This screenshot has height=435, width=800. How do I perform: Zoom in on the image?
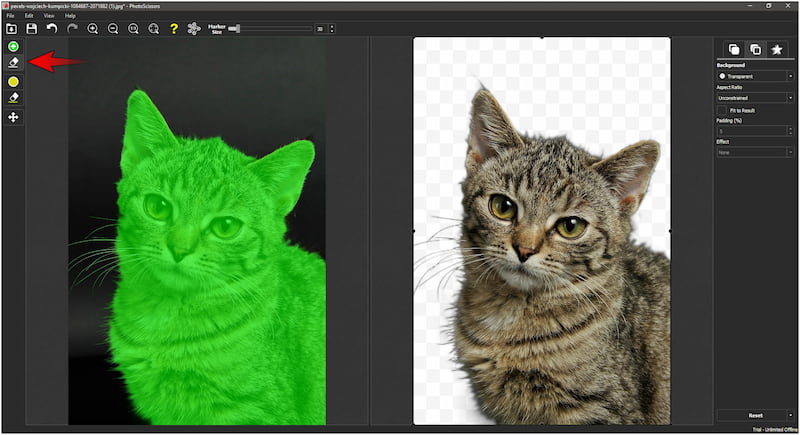coord(93,29)
